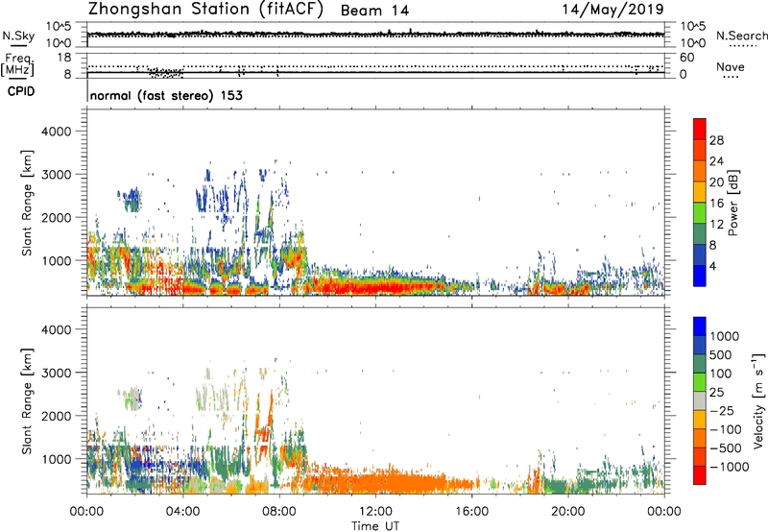The height and width of the screenshot is (532, 768).
Task: Click the 'Freq. [MHz]' axis label
Action: tap(17, 64)
